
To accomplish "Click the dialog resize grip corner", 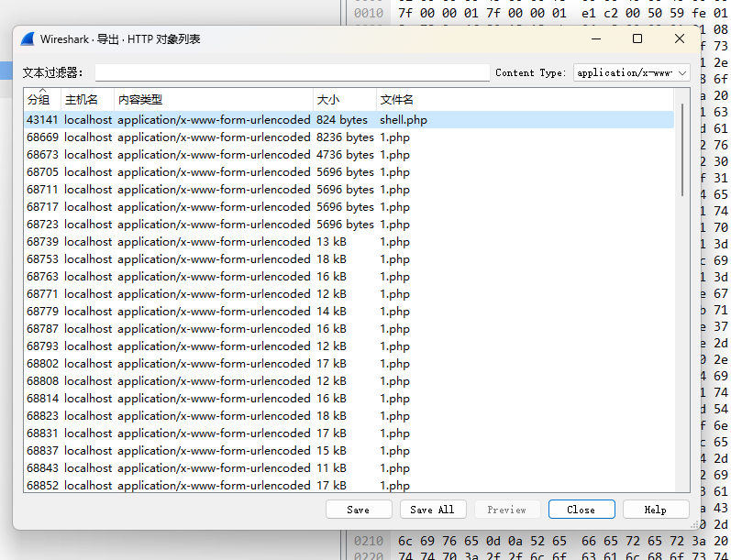I will tap(694, 524).
